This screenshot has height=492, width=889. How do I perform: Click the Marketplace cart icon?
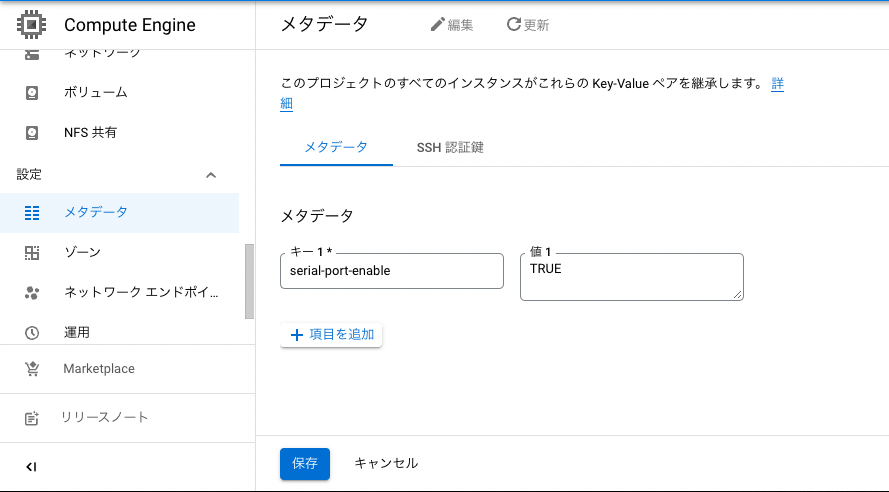tap(32, 369)
